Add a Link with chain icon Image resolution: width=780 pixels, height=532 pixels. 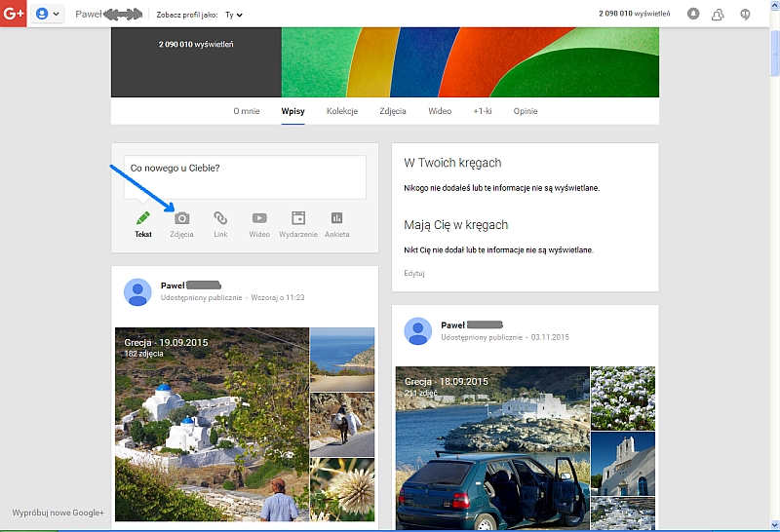[220, 219]
